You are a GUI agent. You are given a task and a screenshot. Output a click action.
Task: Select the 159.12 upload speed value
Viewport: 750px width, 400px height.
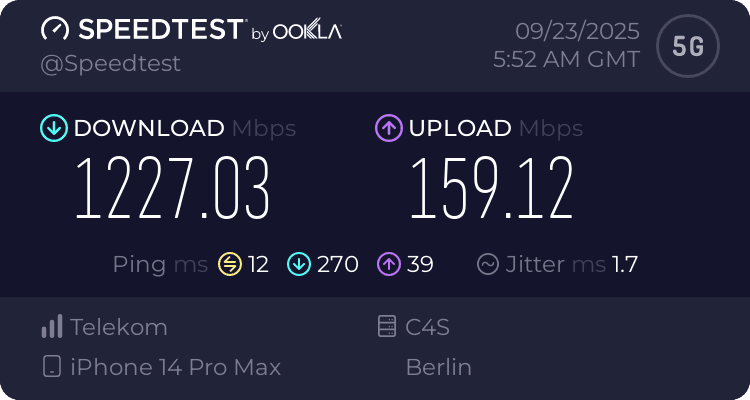pos(491,190)
